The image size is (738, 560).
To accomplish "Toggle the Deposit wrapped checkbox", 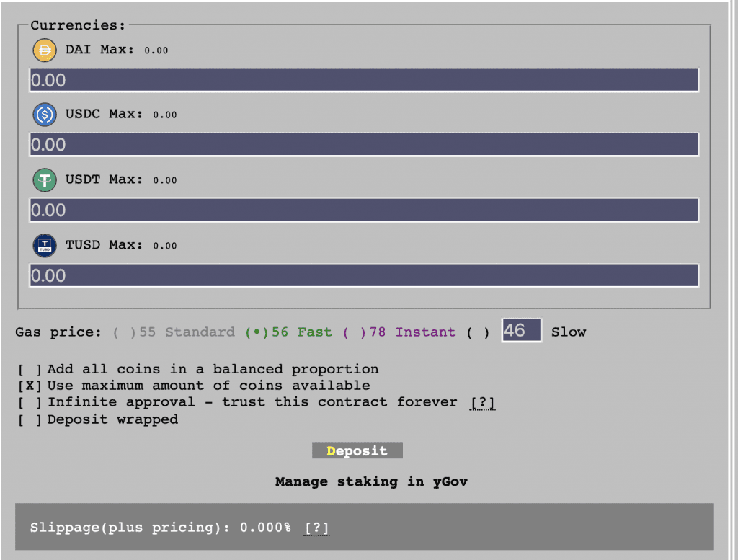I will [30, 419].
